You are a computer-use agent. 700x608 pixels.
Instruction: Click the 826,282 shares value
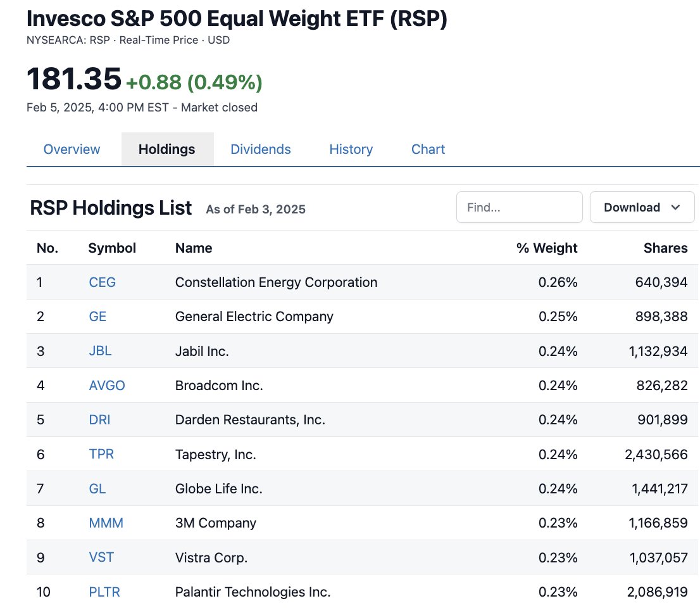pyautogui.click(x=661, y=386)
